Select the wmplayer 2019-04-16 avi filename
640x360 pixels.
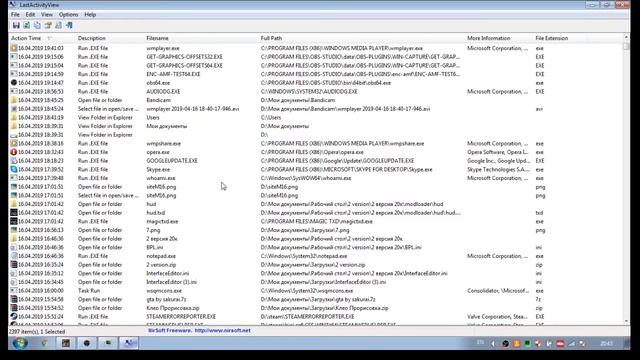193,109
